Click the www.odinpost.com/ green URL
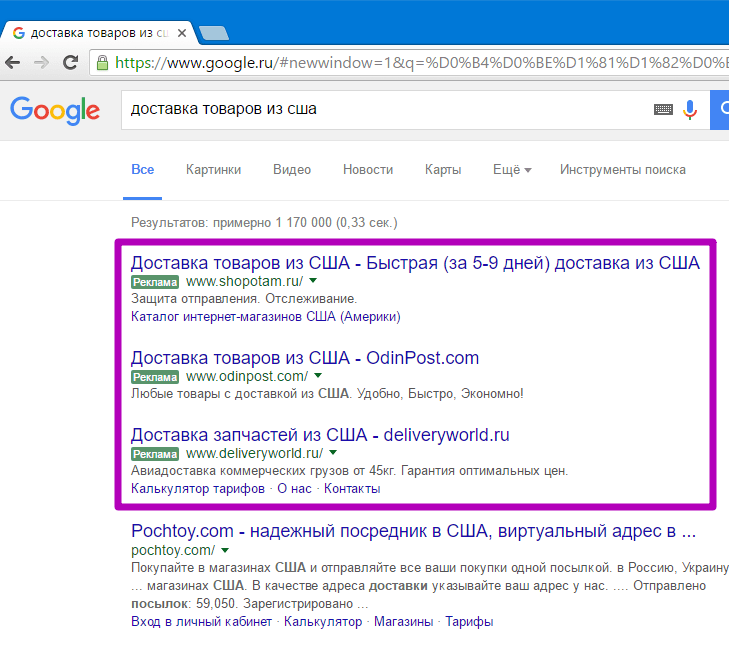The image size is (729, 648). 247,377
